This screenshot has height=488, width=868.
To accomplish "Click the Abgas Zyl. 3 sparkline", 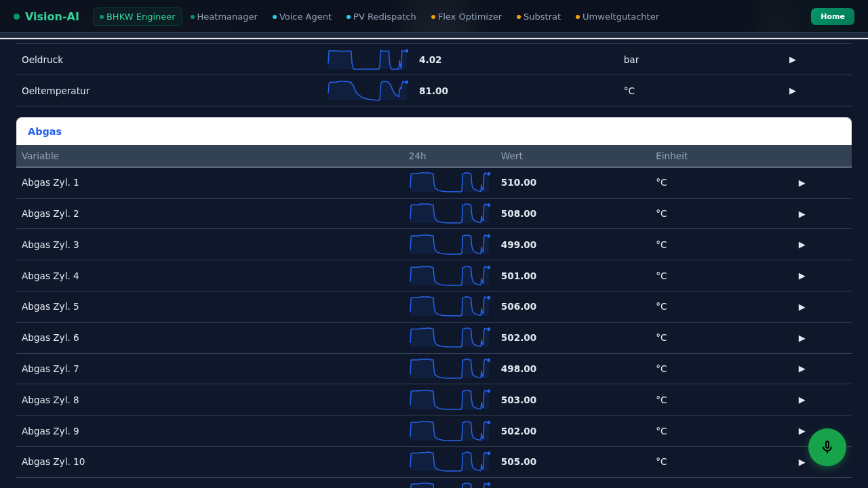I will pos(449,245).
